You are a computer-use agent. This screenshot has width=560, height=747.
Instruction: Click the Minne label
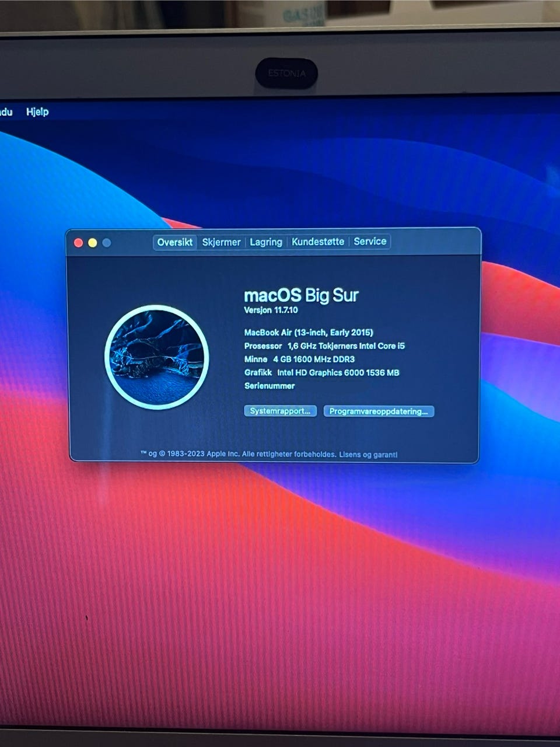tap(256, 359)
